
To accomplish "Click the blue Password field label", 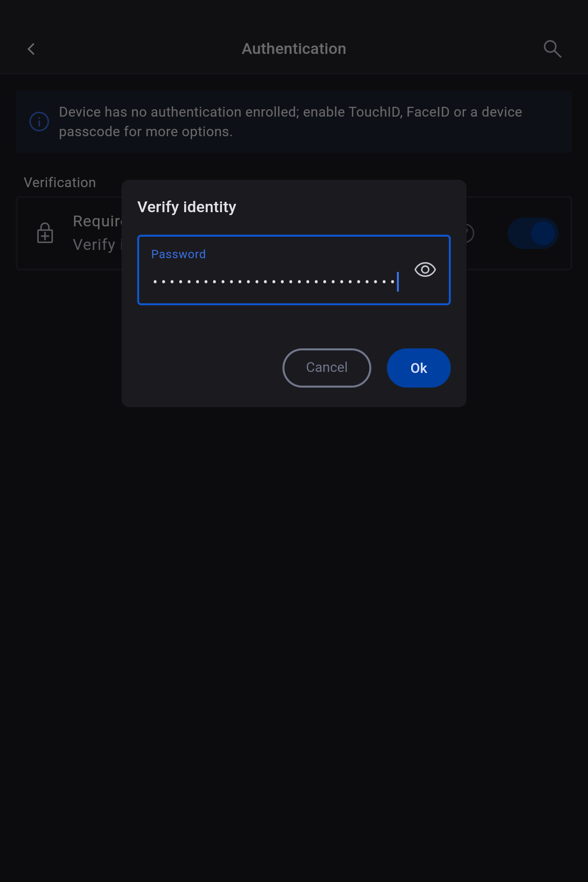I will (178, 254).
